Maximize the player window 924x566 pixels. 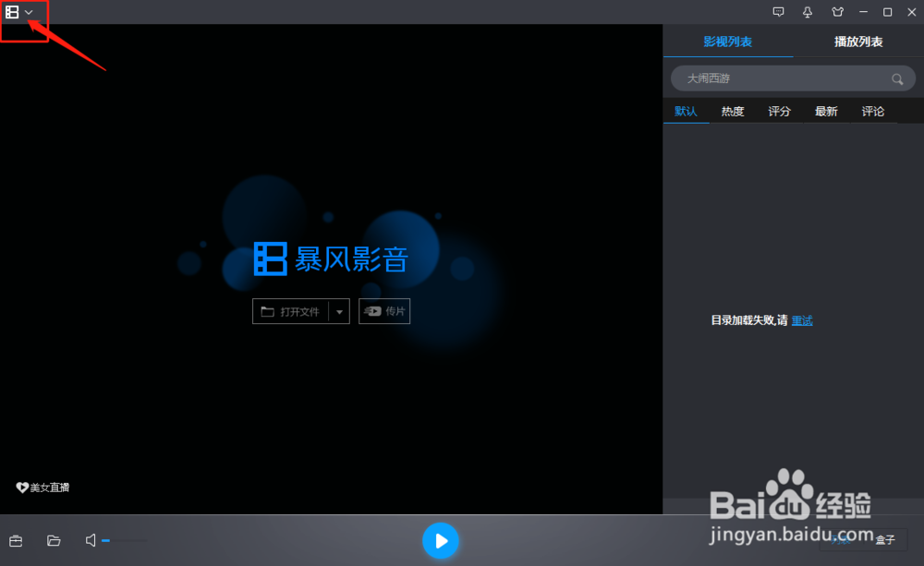pyautogui.click(x=887, y=12)
